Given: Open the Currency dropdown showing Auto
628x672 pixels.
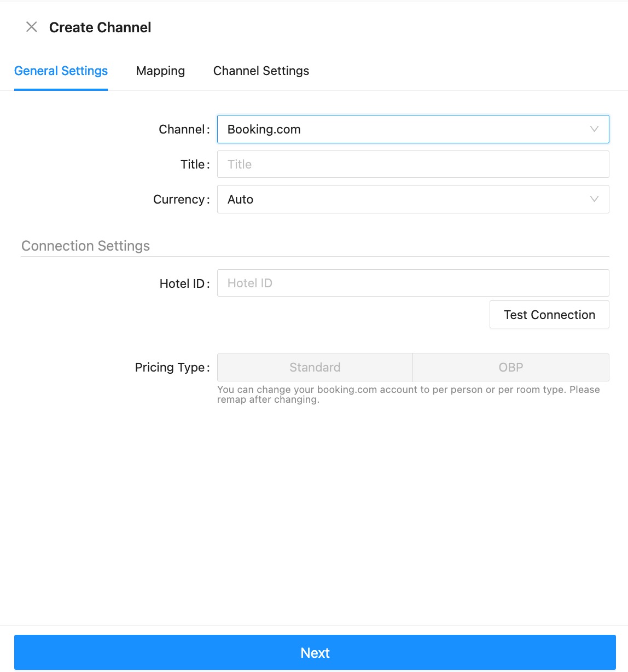Looking at the screenshot, I should click(x=413, y=199).
